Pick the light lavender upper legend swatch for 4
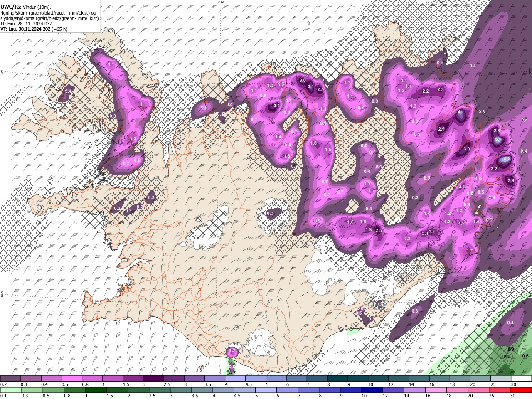 [234, 379]
